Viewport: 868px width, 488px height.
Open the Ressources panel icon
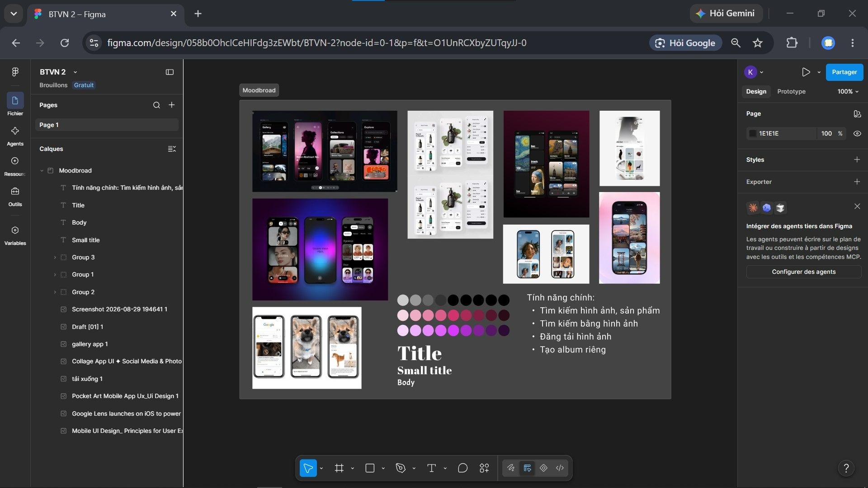[15, 161]
